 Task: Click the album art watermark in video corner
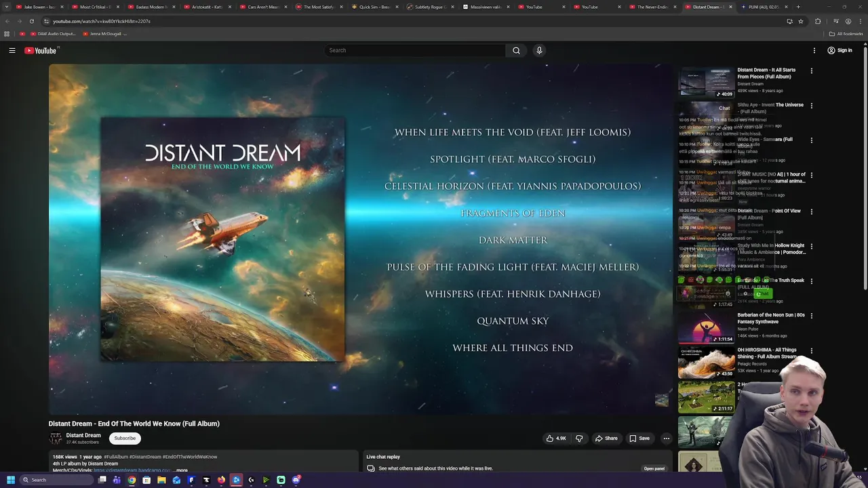pyautogui.click(x=662, y=400)
